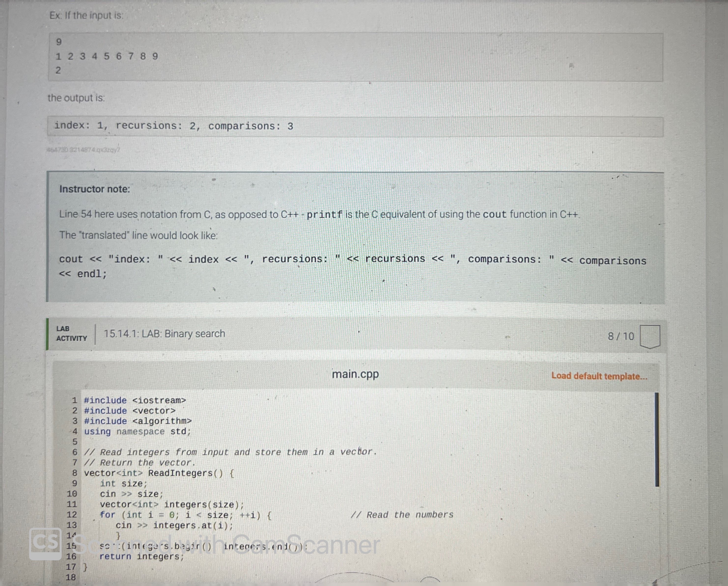Click code line 1 #include <iostream>
The image size is (728, 586).
coord(135,400)
